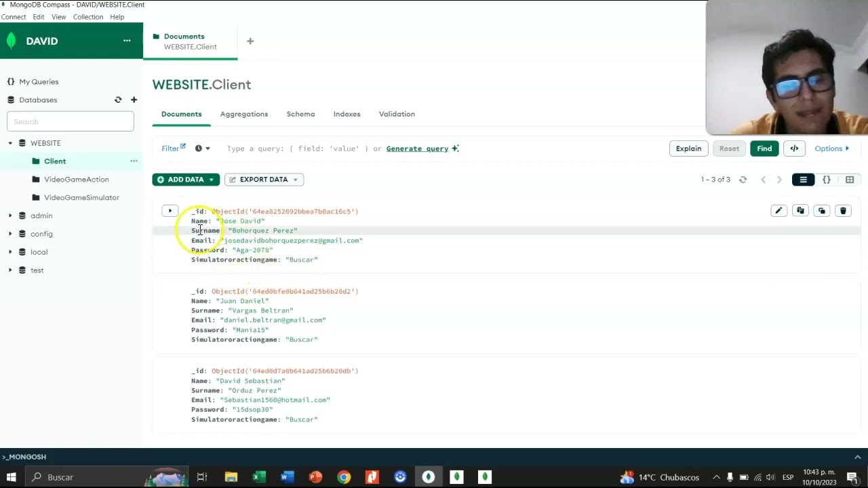This screenshot has height=488, width=868.
Task: Open the Generate query link
Action: [417, 148]
